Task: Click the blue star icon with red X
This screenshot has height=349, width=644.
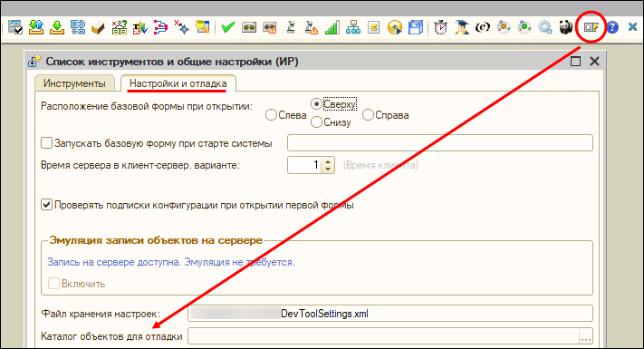Action: pos(181,27)
